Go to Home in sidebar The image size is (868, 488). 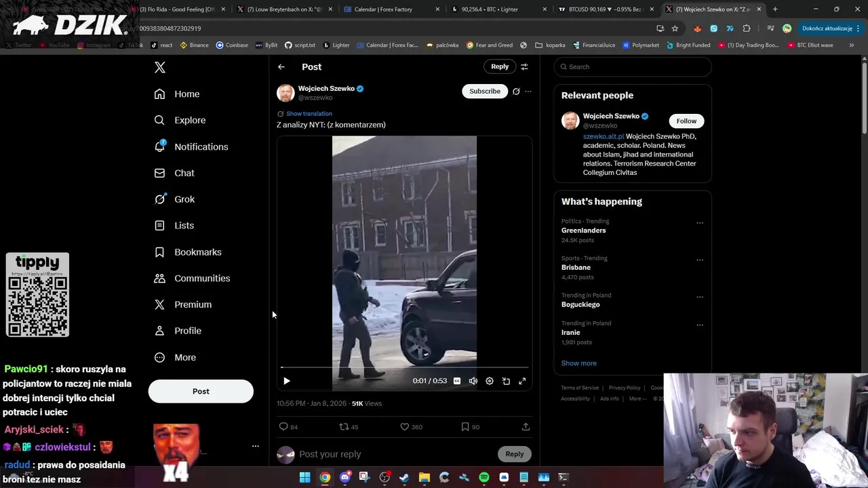[177, 94]
